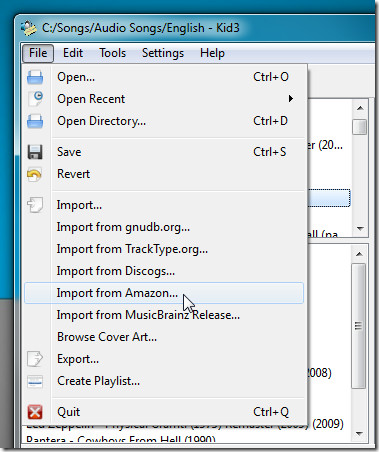Select the Revert menu entry
Image resolution: width=379 pixels, height=452 pixels.
click(x=164, y=174)
